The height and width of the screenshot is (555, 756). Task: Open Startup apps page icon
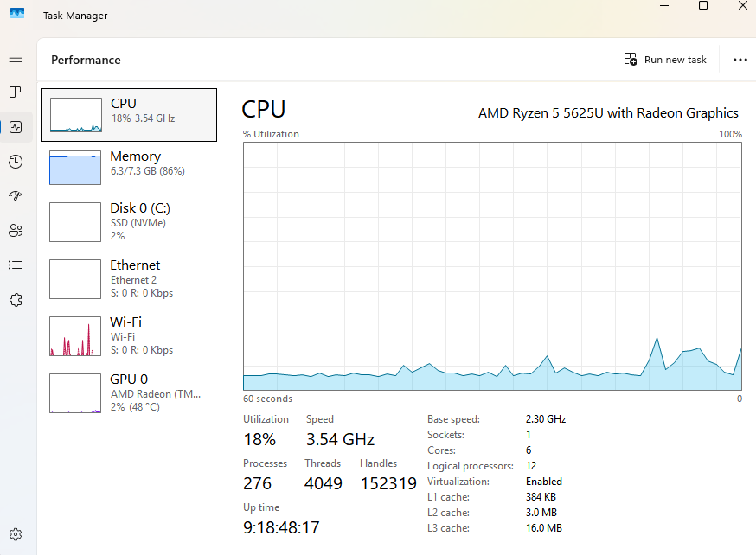coord(16,196)
